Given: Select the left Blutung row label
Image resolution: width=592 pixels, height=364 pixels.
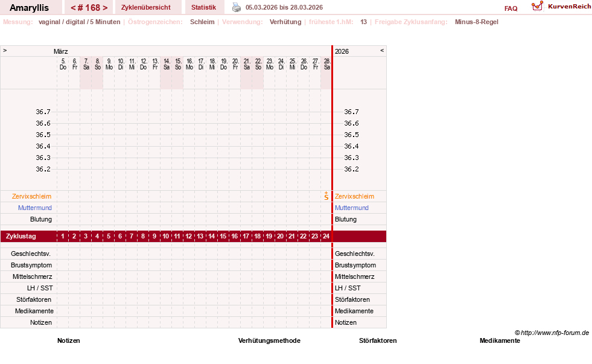Looking at the screenshot, I should tap(41, 219).
